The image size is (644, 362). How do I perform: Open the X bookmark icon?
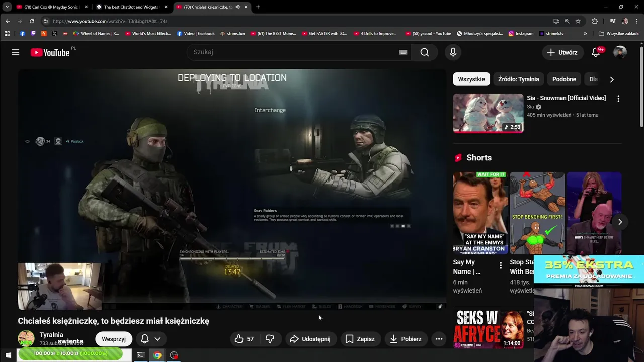pos(55,34)
